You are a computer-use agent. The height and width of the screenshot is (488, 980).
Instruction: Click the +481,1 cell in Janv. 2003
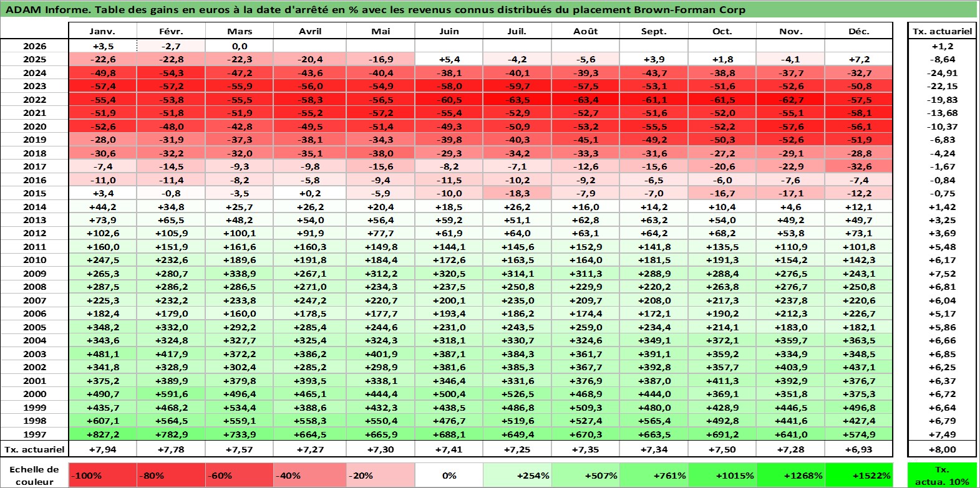coord(102,354)
